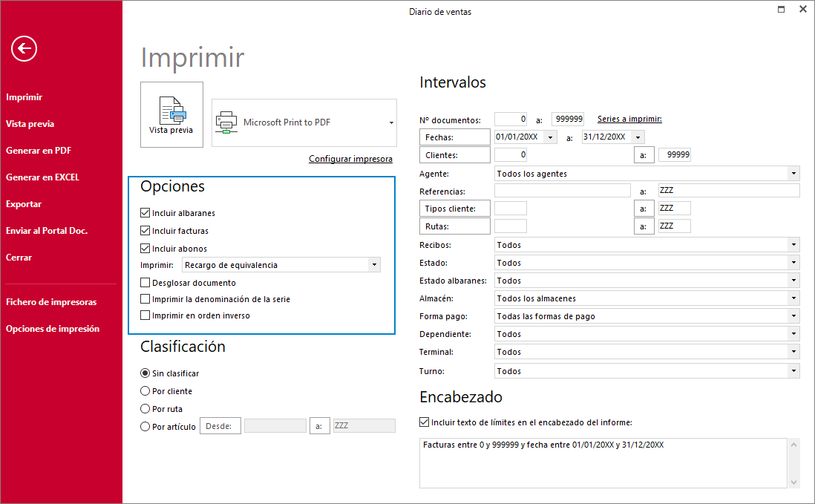This screenshot has width=815, height=504.
Task: Toggle Incluir albaranes checkbox
Action: [x=145, y=213]
